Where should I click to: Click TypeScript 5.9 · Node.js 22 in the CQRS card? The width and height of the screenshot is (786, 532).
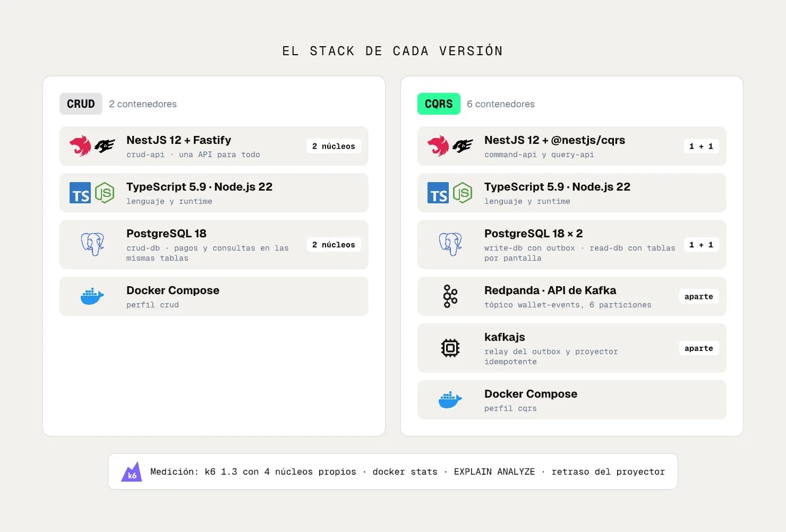click(557, 187)
